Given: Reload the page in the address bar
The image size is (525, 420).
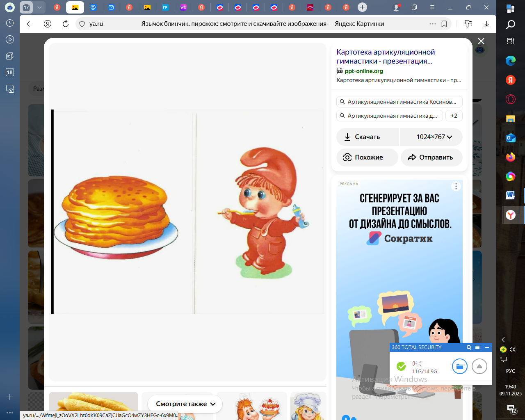Looking at the screenshot, I should point(66,24).
